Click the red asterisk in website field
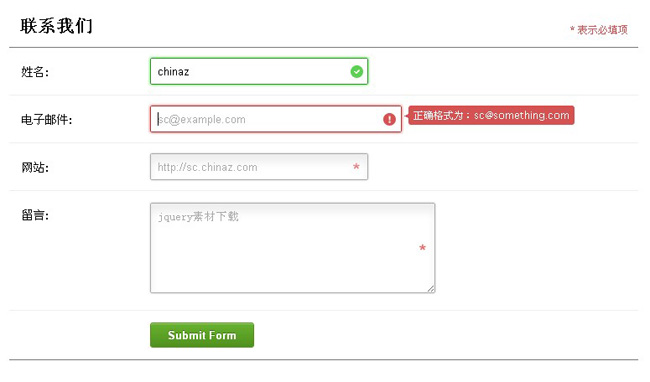This screenshot has width=650, height=382. click(x=356, y=167)
